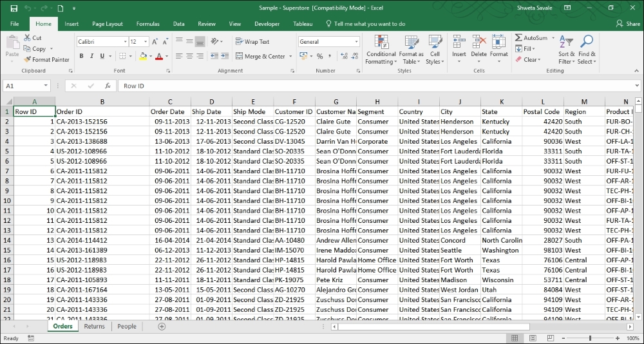Toggle align left
This screenshot has width=644, height=344.
click(x=179, y=56)
